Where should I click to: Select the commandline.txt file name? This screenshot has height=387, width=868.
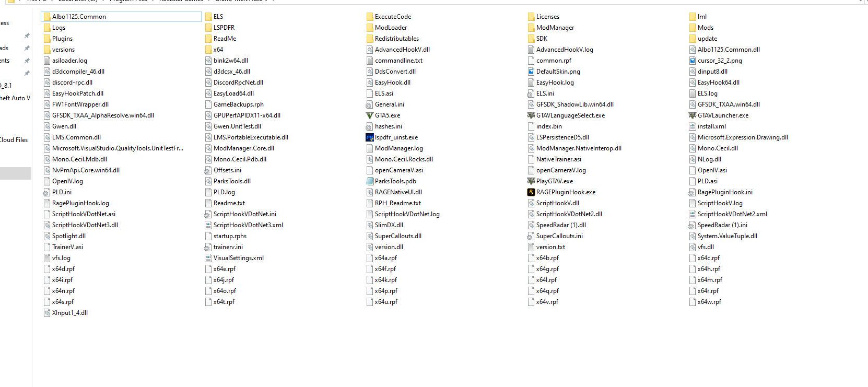tap(398, 61)
